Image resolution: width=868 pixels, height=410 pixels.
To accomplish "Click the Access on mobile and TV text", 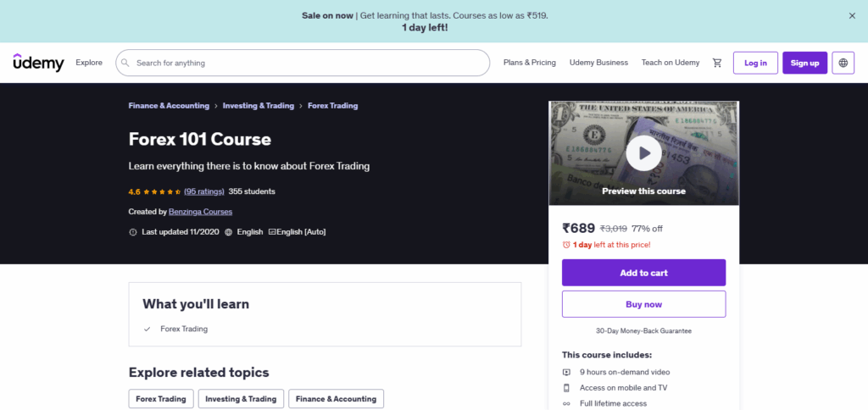I will [624, 388].
